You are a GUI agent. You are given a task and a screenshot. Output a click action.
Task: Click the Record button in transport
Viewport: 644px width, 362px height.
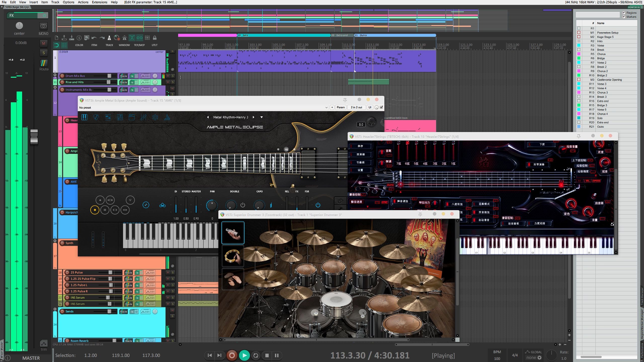click(x=232, y=355)
